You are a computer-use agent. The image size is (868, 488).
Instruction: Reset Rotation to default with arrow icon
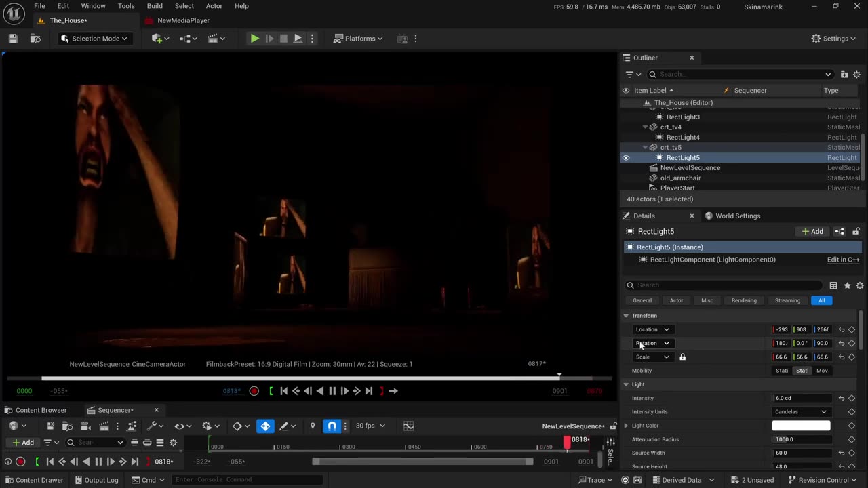click(841, 343)
